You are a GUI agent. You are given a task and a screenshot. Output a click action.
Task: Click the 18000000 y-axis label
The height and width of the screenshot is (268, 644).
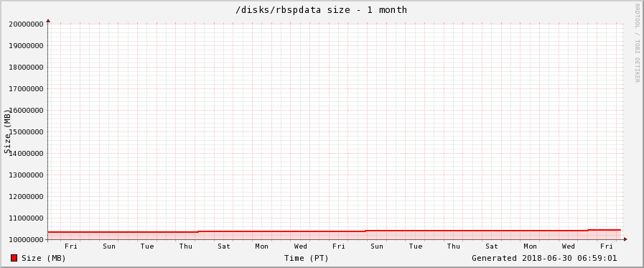pos(27,67)
